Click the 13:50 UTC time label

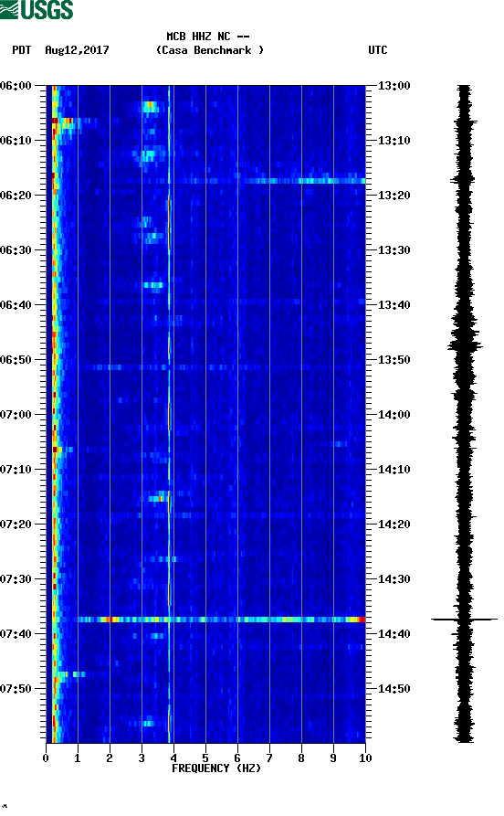(394, 360)
